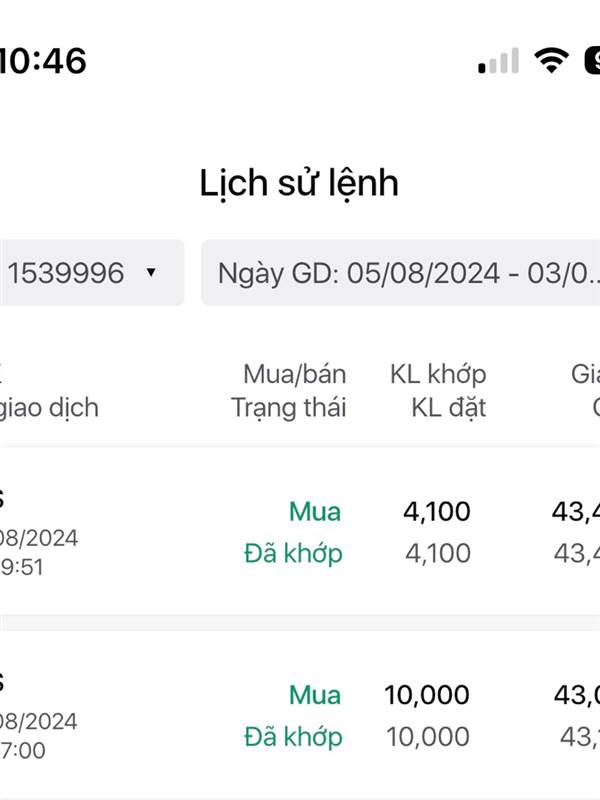Tap the KL đặt column header
600x800 pixels.
click(449, 408)
